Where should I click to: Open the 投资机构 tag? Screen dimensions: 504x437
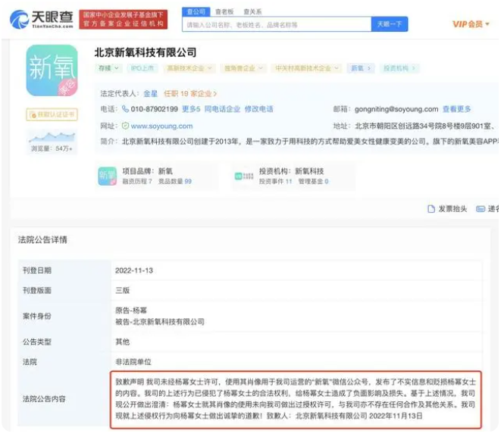(x=399, y=68)
